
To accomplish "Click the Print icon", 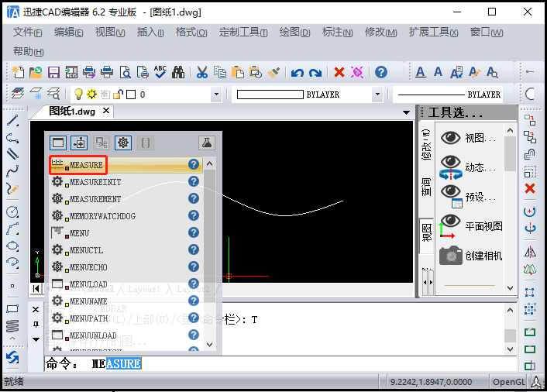I will click(x=107, y=72).
